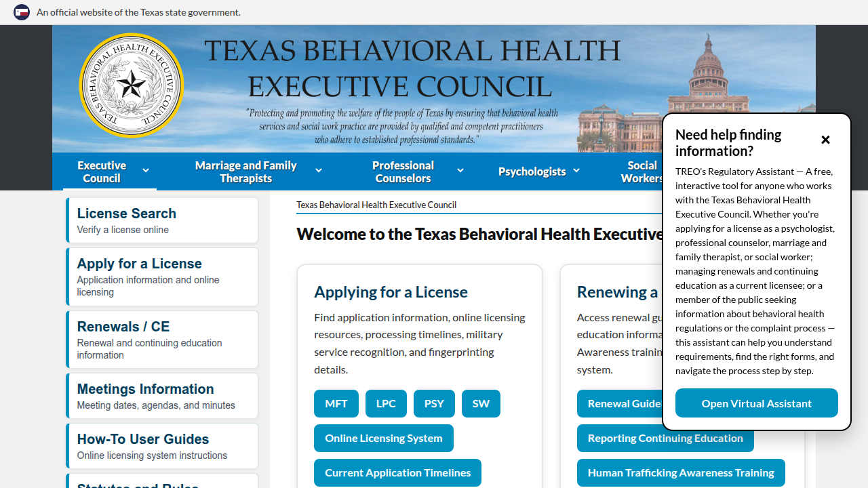Click the PSY application button
Screen dimensions: 868x488
tap(434, 403)
